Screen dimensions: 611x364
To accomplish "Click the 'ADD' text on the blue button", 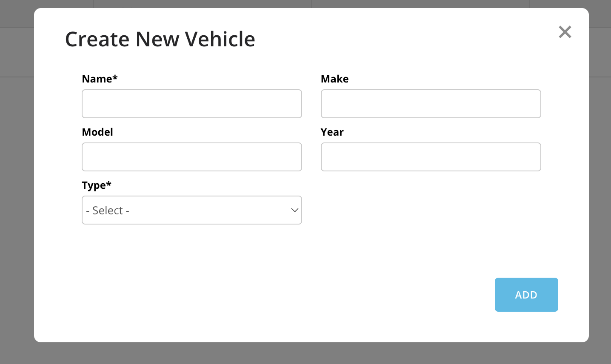I will (x=526, y=295).
